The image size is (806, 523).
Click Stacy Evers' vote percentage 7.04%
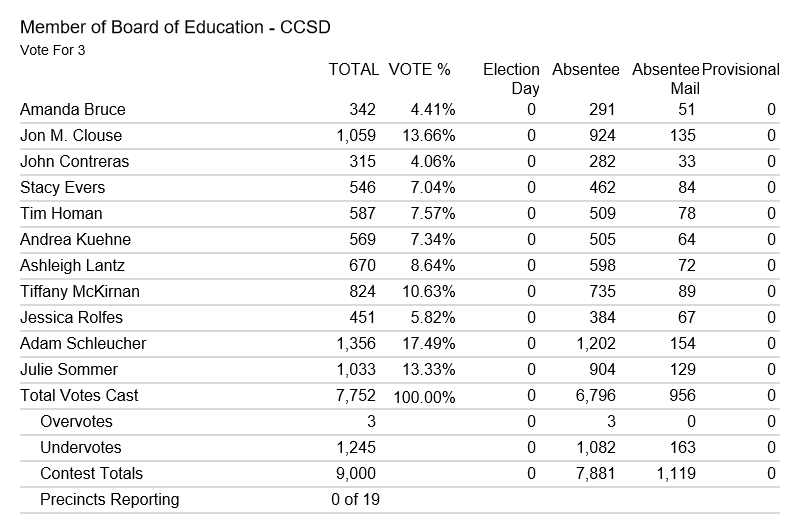pos(433,188)
